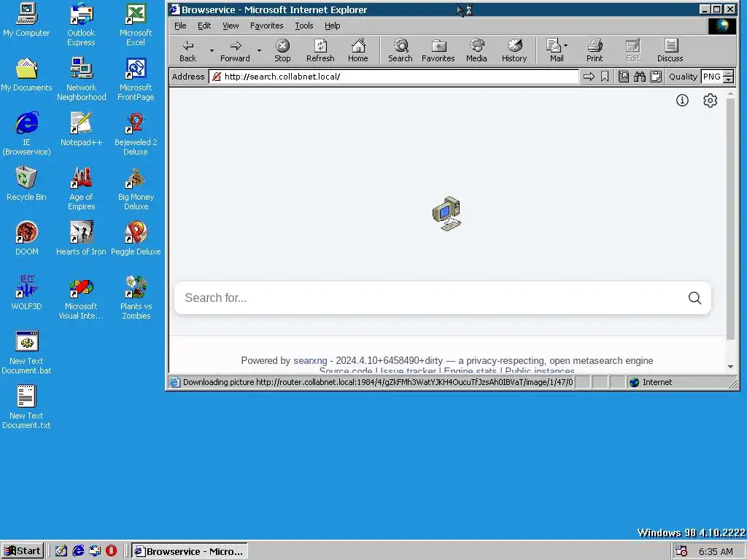Select the Notepad++ desktop shortcut
This screenshot has height=560, width=747.
(82, 130)
